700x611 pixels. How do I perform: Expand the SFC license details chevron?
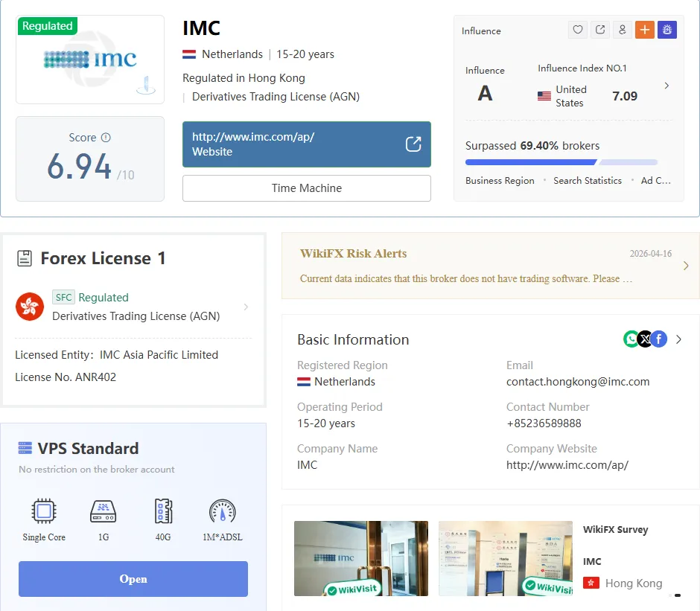click(246, 307)
